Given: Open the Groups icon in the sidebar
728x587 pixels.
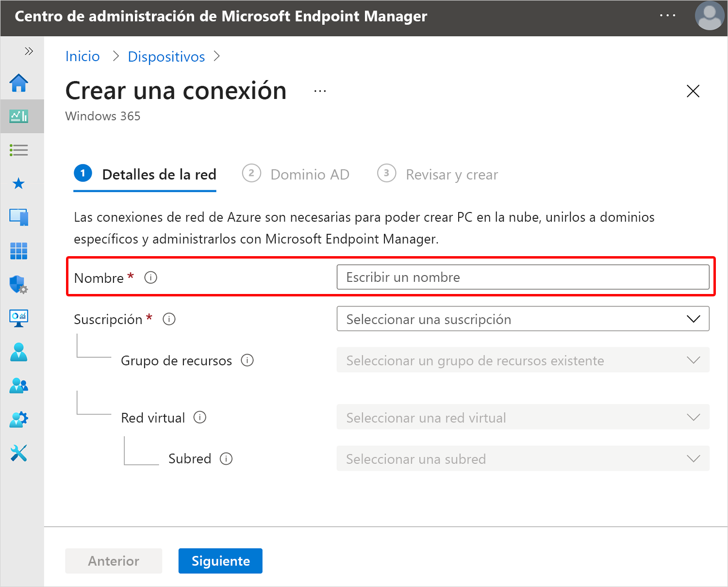Looking at the screenshot, I should tap(19, 386).
